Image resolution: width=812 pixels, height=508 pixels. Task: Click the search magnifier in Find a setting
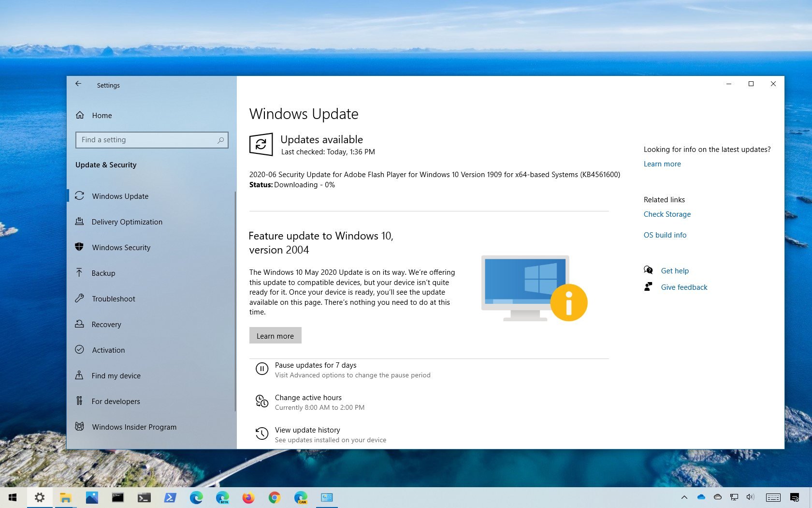coord(220,140)
